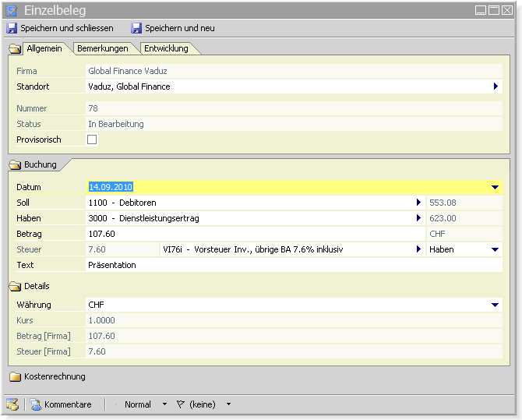Open the Datum date picker arrow

click(495, 187)
